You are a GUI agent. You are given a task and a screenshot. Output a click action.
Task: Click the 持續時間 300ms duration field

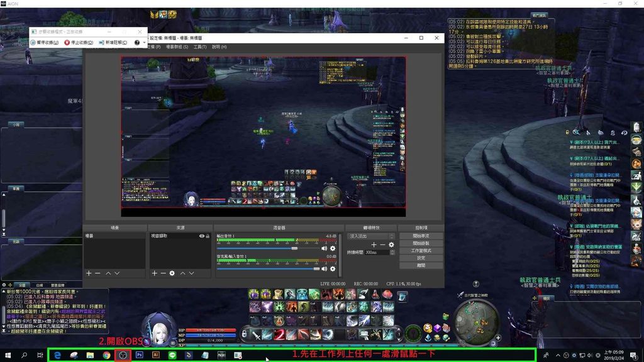pyautogui.click(x=377, y=253)
